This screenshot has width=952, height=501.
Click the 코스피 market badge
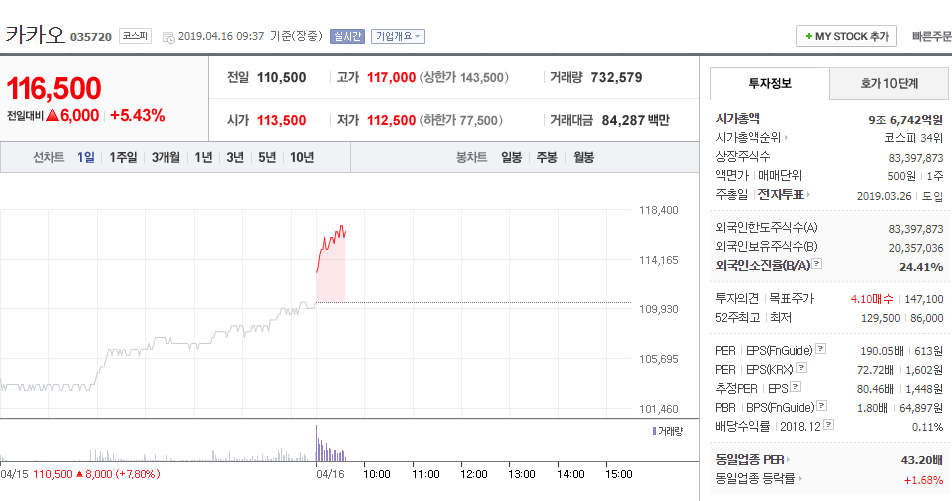[135, 36]
